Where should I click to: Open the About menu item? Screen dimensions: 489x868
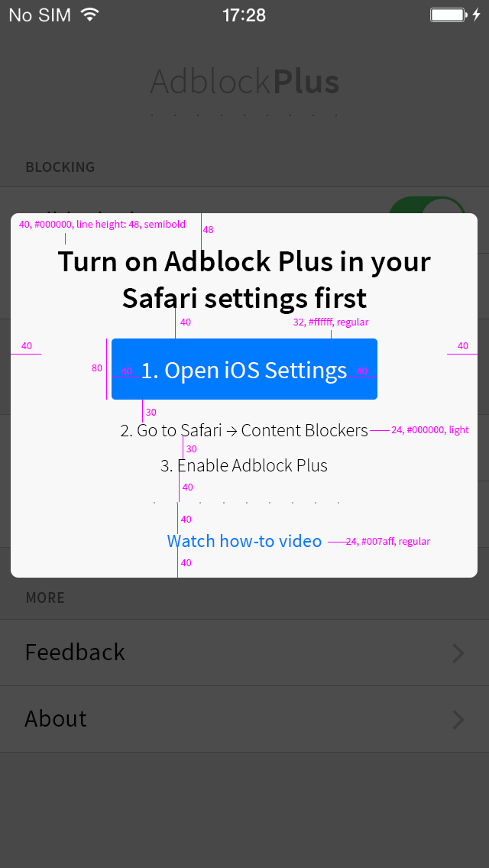tap(244, 719)
